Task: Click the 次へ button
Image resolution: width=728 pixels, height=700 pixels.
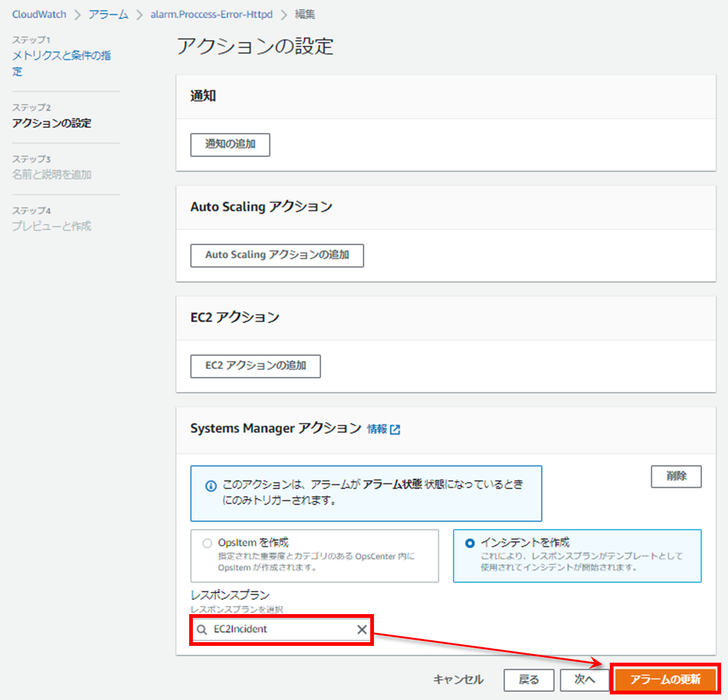Action: pyautogui.click(x=584, y=680)
